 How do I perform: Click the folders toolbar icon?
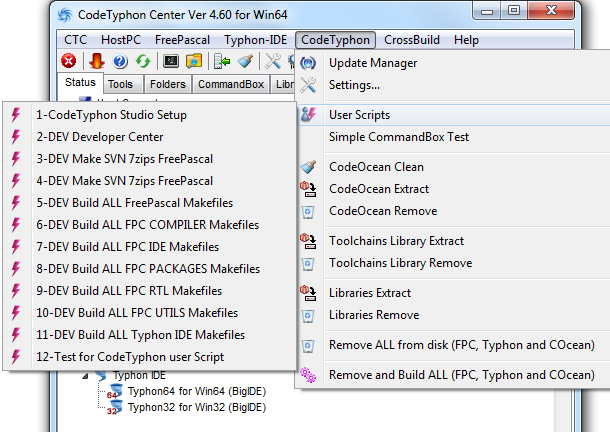[194, 61]
